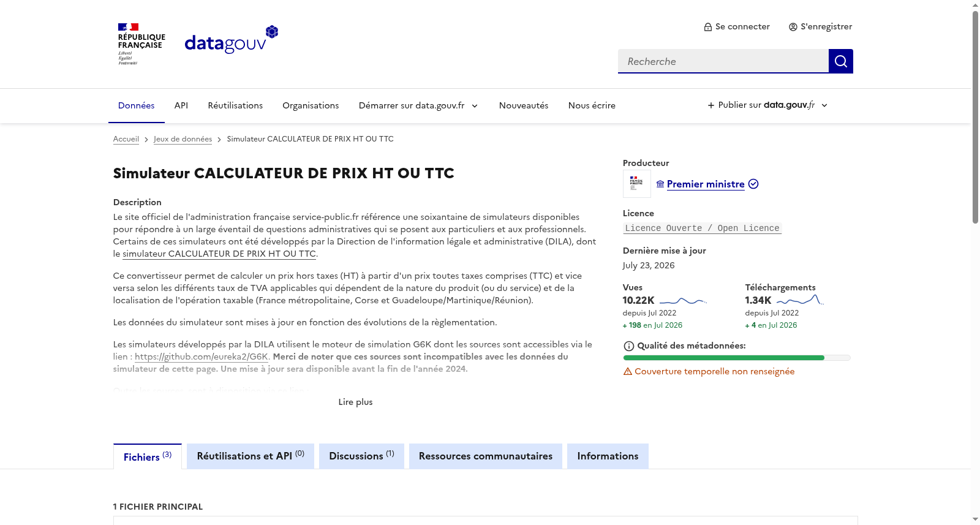Select the Fichiers (3) tab
The image size is (980, 525).
tap(148, 456)
